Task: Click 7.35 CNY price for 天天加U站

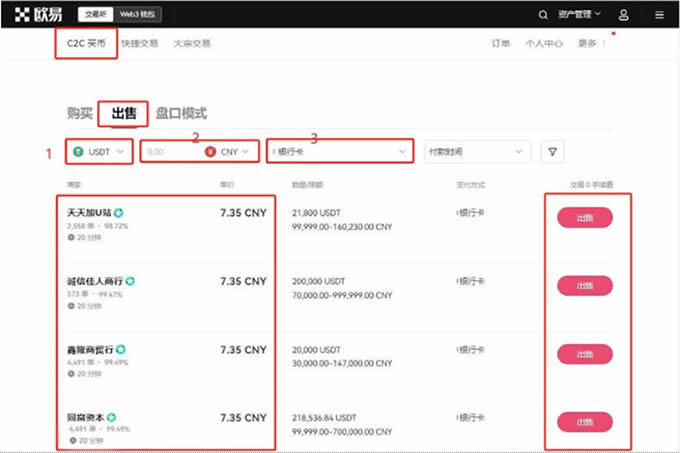Action: [243, 213]
